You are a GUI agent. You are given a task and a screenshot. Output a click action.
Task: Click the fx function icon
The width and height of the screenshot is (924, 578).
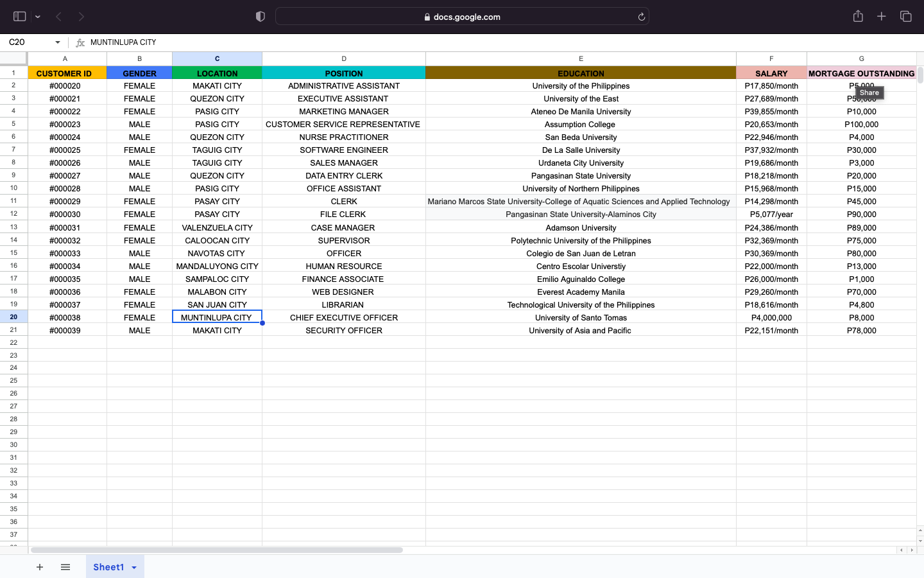point(80,42)
